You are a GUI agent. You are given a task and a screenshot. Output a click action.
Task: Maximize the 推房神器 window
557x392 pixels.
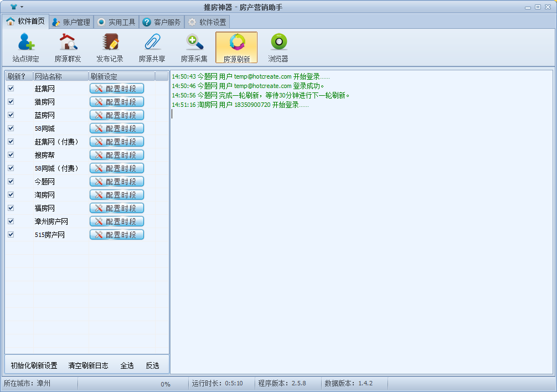[538, 7]
